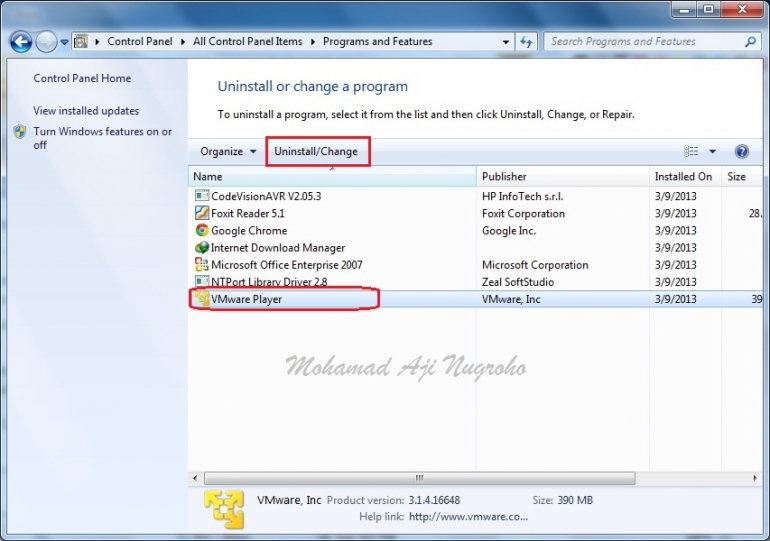The width and height of the screenshot is (770, 541).
Task: Select Foxit Reader 5.1 entry
Action: pyautogui.click(x=248, y=213)
